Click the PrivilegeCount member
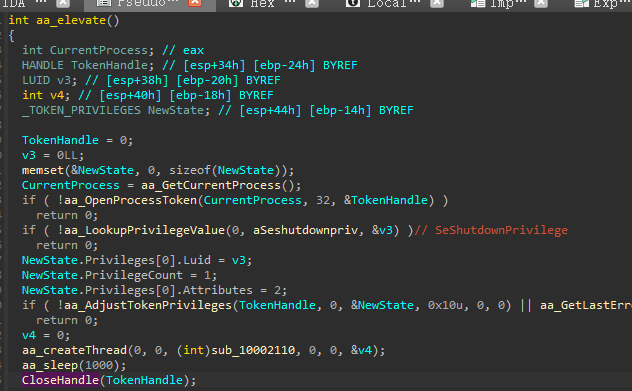This screenshot has width=632, height=391. (134, 275)
